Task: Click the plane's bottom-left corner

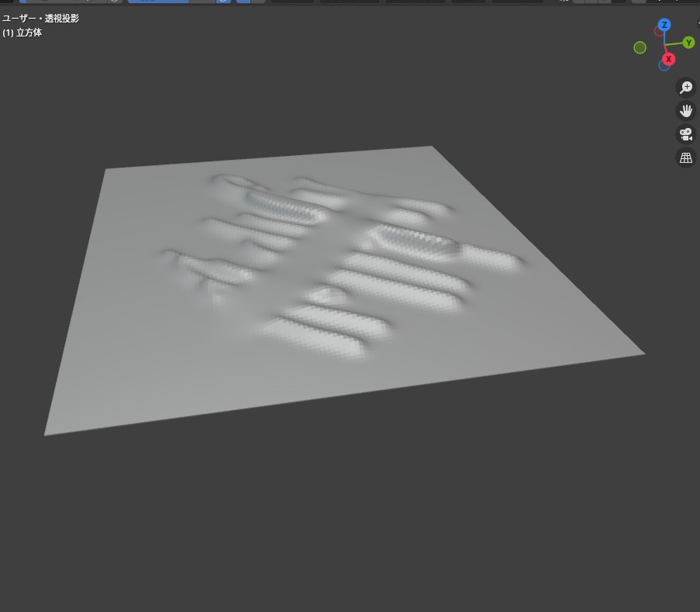Action: (47, 434)
